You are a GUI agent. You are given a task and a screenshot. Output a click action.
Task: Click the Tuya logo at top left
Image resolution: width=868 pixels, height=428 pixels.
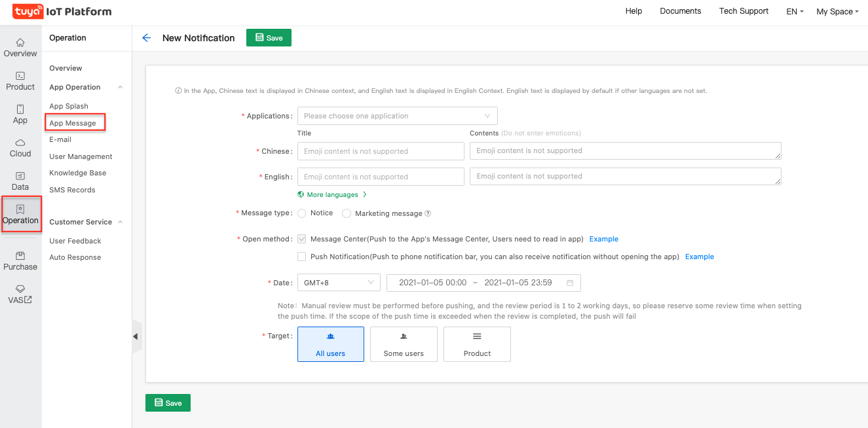click(28, 11)
